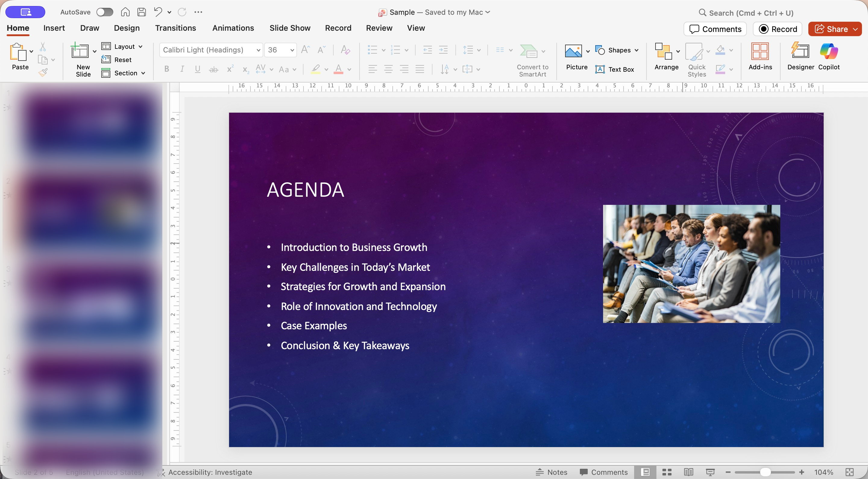Image resolution: width=868 pixels, height=479 pixels.
Task: Click the Format Painter brush icon
Action: click(x=43, y=72)
